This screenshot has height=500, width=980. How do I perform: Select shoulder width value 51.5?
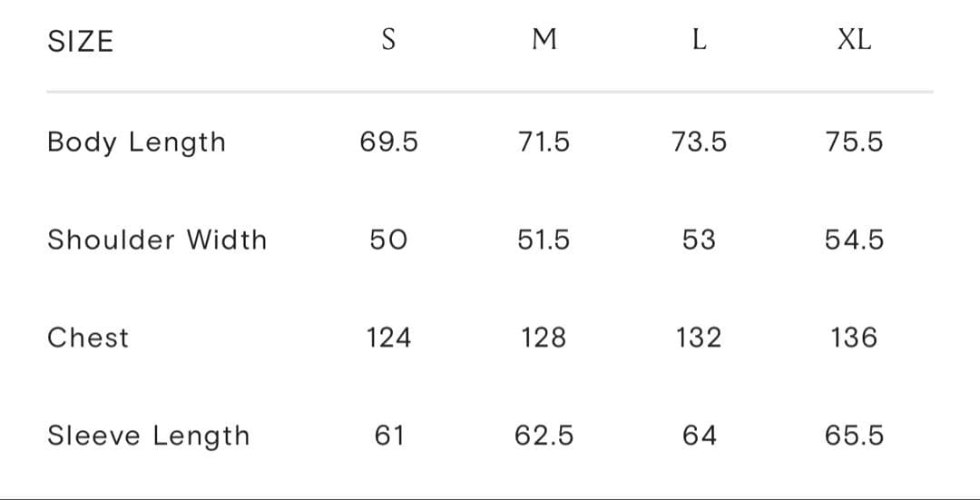tap(544, 240)
